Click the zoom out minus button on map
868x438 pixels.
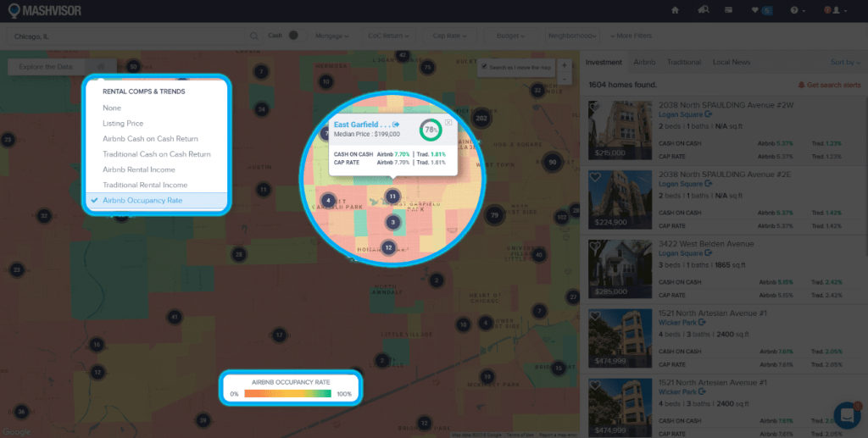pos(564,78)
